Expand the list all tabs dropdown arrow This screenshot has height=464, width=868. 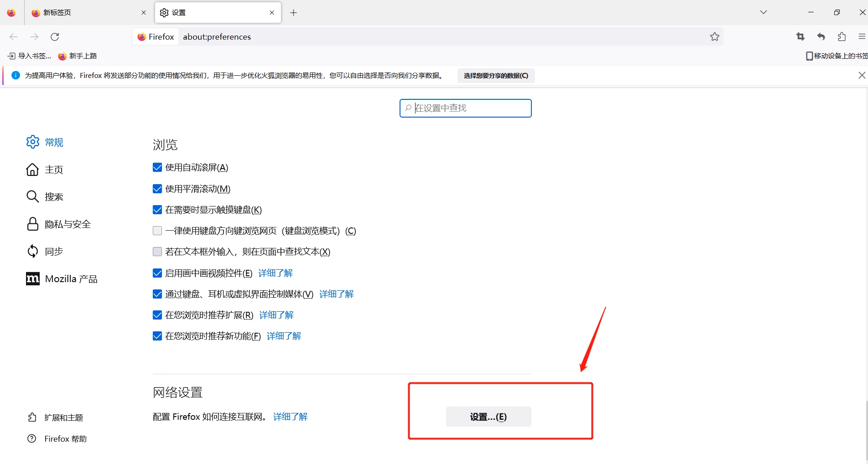[763, 12]
